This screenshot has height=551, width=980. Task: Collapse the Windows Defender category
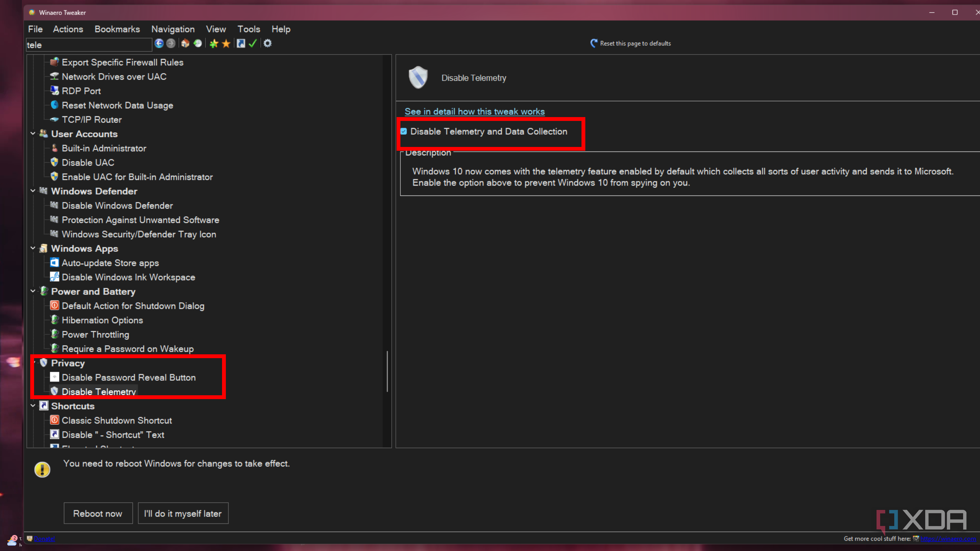[33, 191]
